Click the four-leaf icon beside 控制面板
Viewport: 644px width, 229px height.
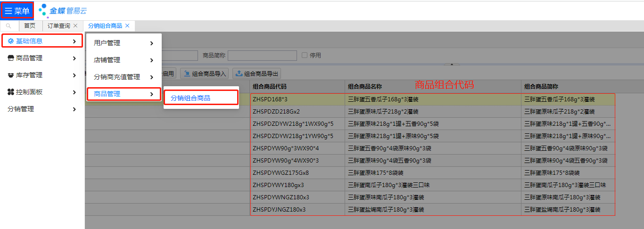11,92
